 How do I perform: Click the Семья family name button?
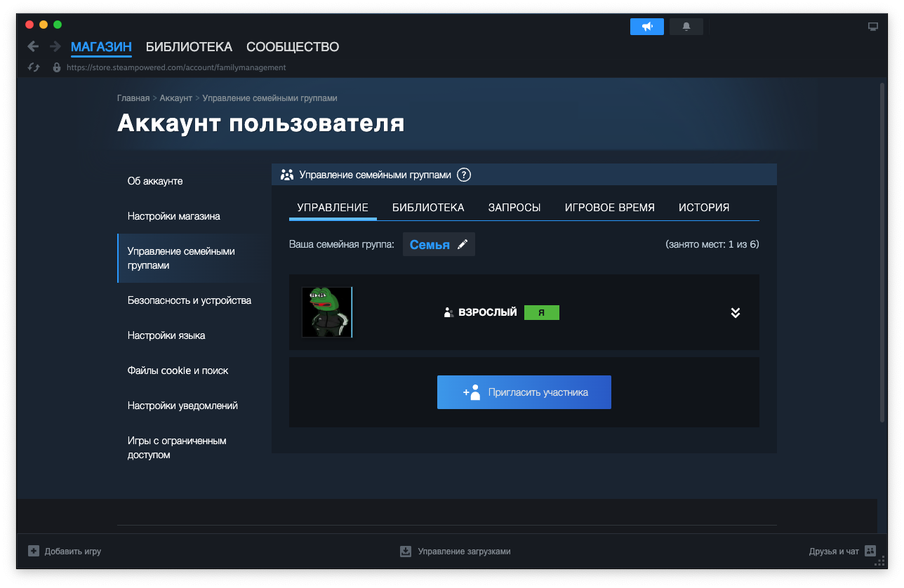tap(439, 244)
